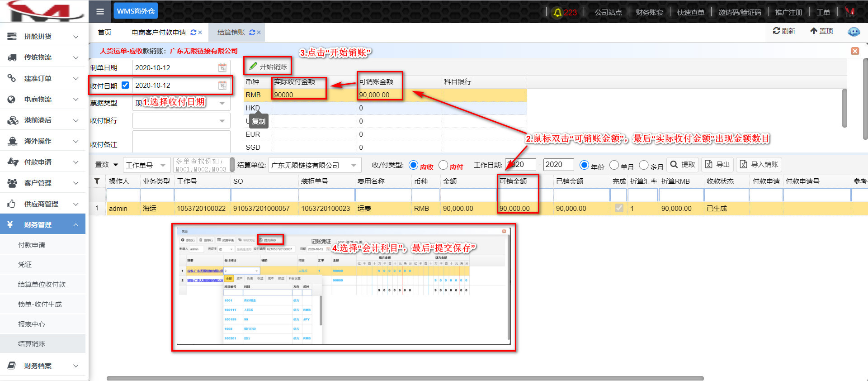
Task: Toggle the 收付日期 checkbox
Action: tap(125, 85)
